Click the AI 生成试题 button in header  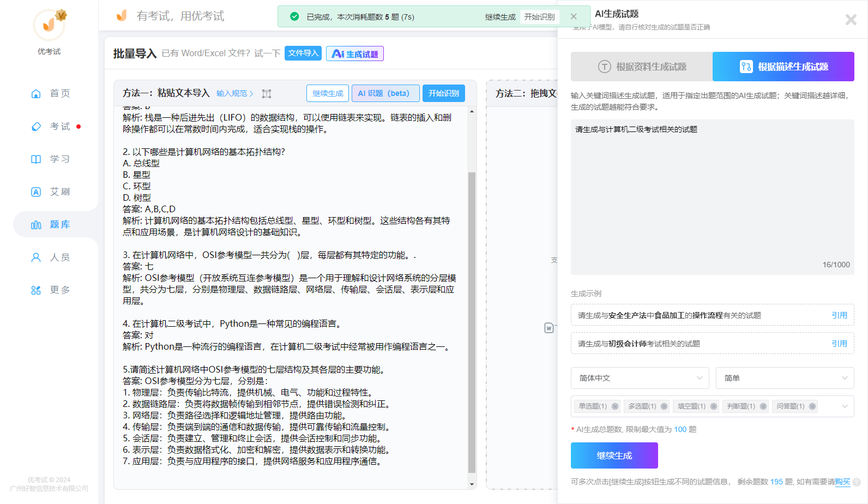(355, 53)
